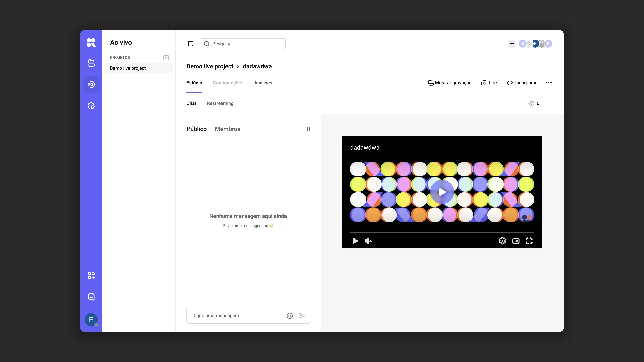Open the support chat bubble icon
Screen dimensions: 644x362
click(x=91, y=297)
